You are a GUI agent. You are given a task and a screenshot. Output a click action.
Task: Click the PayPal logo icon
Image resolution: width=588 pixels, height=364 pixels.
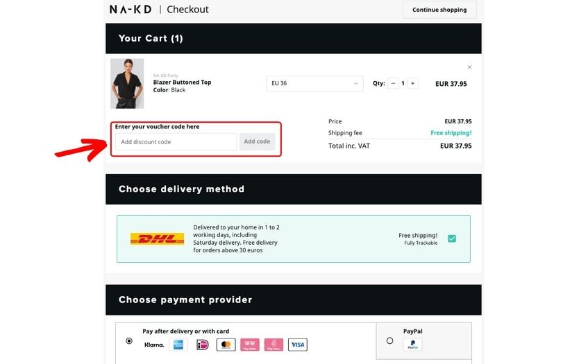[x=412, y=345]
